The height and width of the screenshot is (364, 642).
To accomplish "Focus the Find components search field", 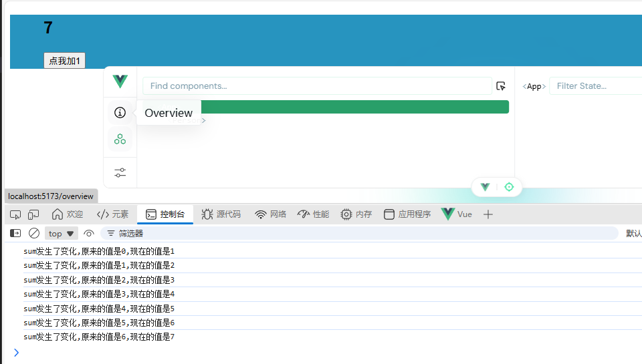I will [x=317, y=86].
